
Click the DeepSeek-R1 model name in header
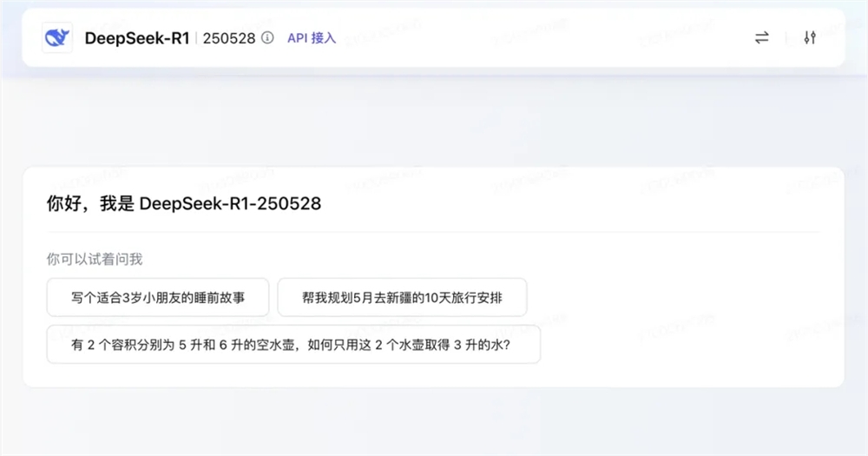[137, 37]
